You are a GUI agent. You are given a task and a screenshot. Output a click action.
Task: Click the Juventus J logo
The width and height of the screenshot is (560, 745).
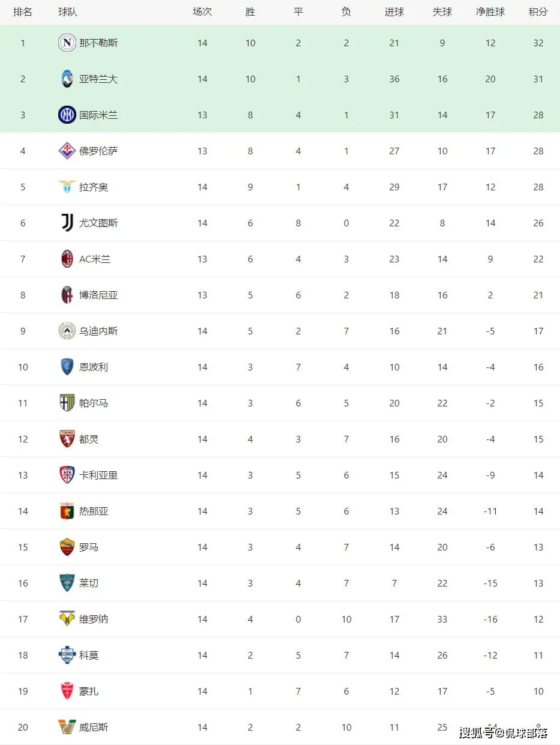pyautogui.click(x=67, y=223)
